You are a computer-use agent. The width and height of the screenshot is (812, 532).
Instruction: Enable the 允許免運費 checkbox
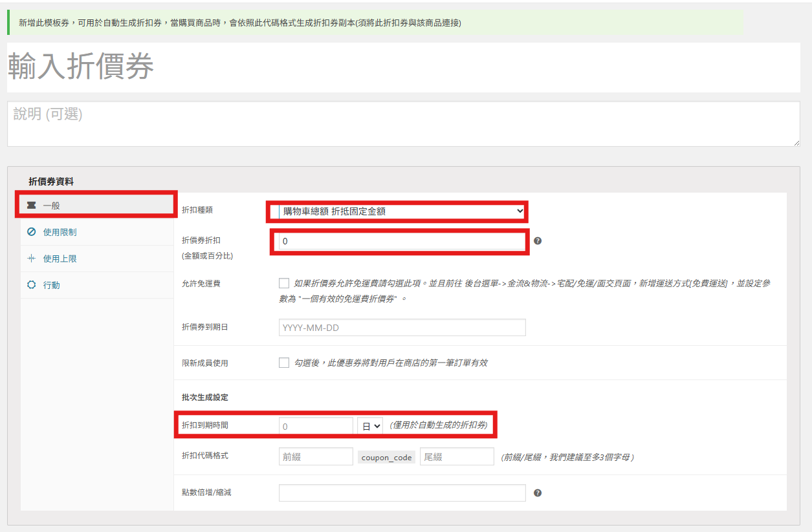(x=284, y=283)
